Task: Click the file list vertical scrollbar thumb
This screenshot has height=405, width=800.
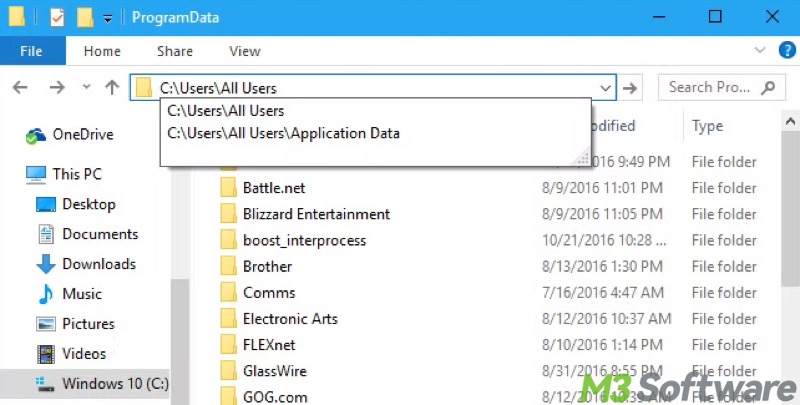Action: pyautogui.click(x=790, y=209)
